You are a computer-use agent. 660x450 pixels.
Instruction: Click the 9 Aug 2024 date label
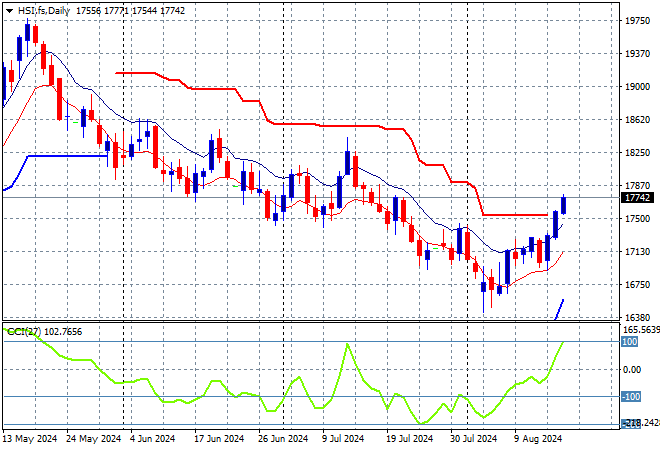pyautogui.click(x=538, y=439)
